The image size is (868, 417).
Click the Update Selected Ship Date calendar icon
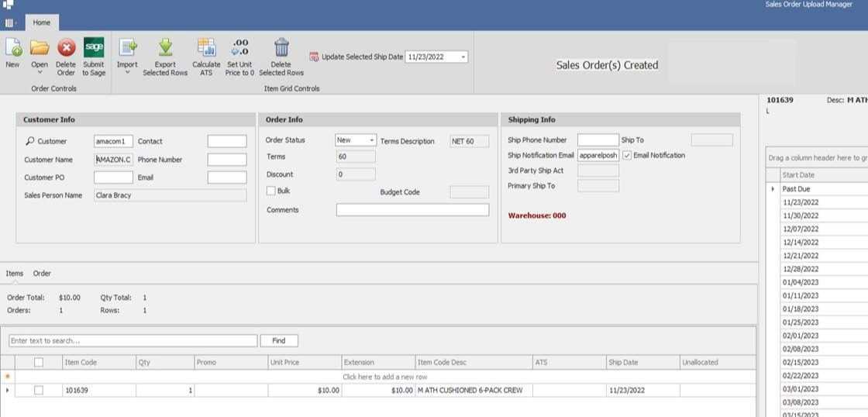(x=314, y=57)
